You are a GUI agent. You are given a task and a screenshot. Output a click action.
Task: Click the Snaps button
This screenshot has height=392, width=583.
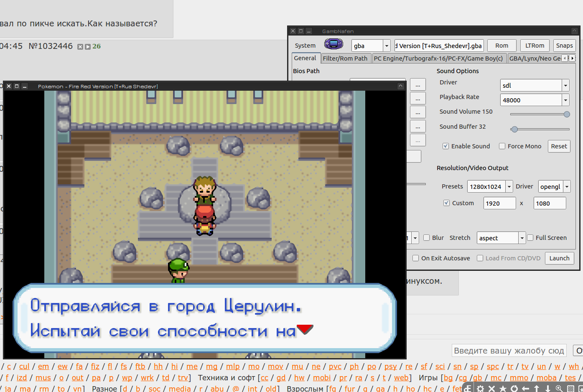565,46
